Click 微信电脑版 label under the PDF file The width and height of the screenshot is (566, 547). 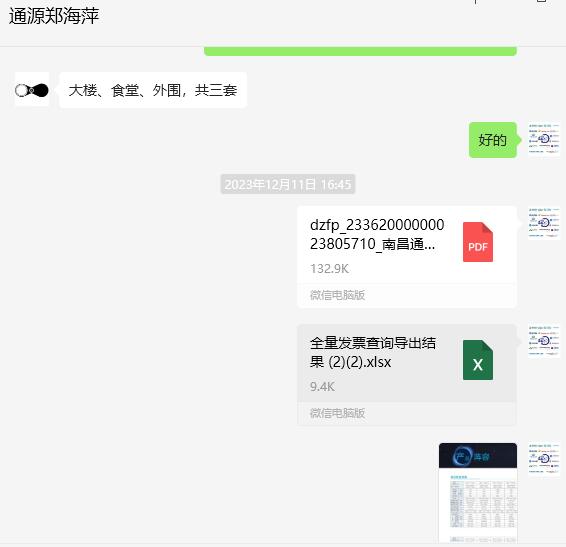(x=337, y=295)
